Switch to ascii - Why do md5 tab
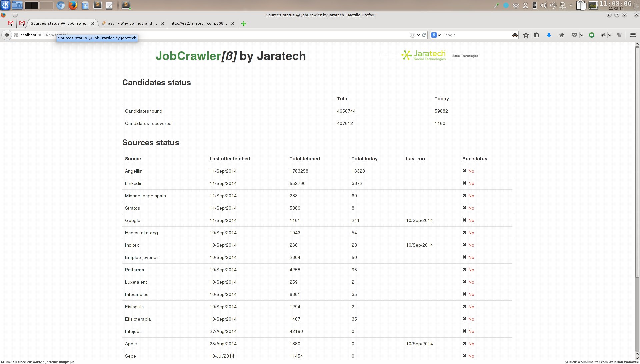Viewport: 640px width, 364px height. click(132, 23)
